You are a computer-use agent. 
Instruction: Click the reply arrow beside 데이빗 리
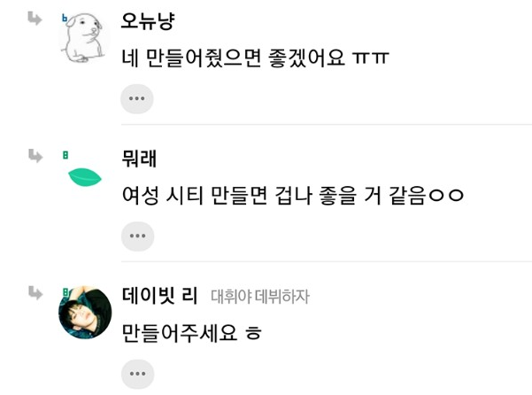[x=35, y=293]
